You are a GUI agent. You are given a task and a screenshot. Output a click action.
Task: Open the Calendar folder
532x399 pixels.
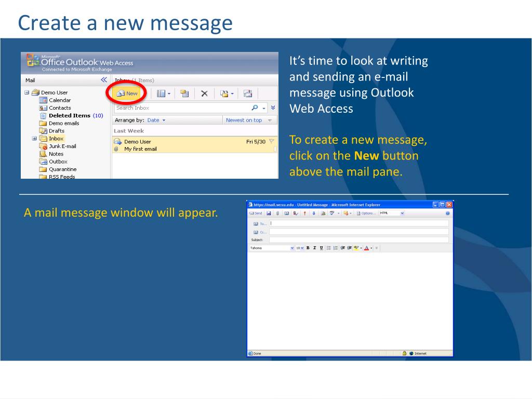55,100
